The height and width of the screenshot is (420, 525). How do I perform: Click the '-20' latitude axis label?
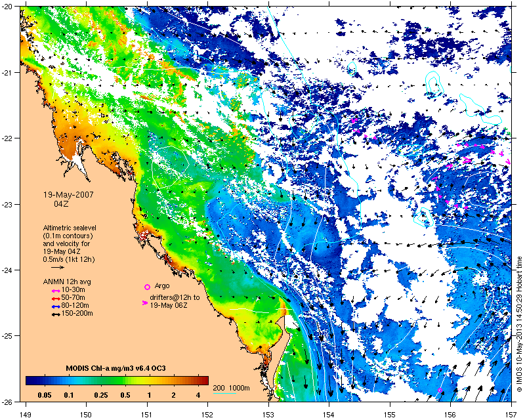8,7
